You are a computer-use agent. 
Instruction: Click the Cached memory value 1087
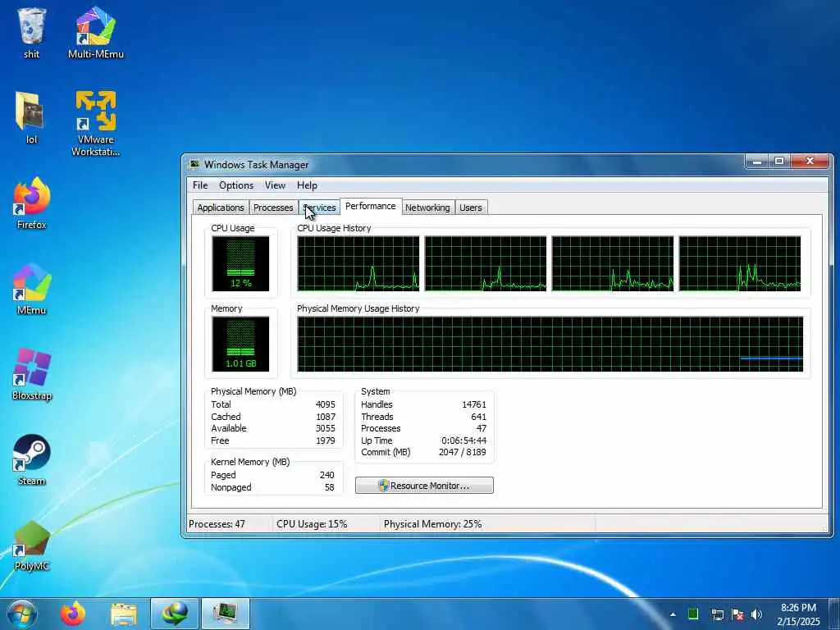(x=325, y=417)
